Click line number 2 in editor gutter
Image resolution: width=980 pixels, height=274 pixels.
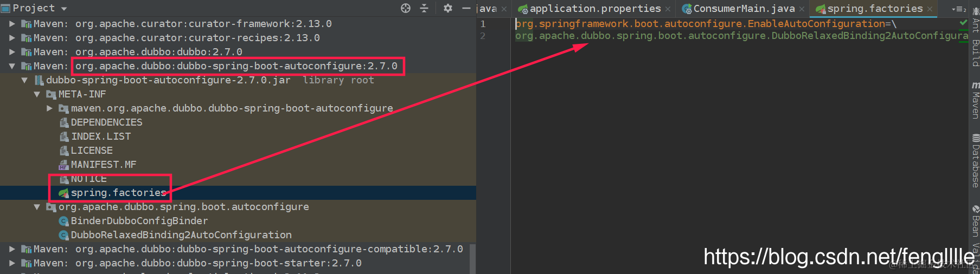tap(483, 36)
